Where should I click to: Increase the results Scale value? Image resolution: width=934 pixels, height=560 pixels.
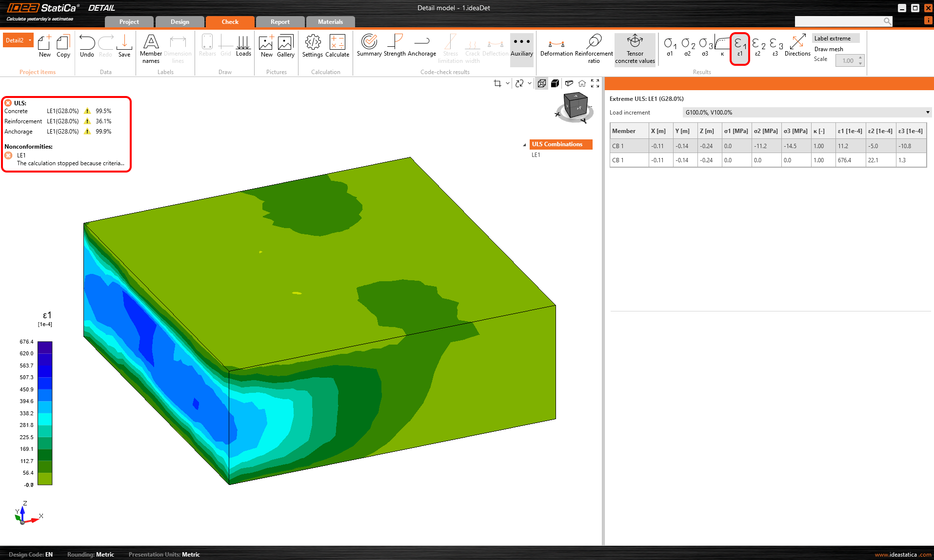[x=860, y=58]
